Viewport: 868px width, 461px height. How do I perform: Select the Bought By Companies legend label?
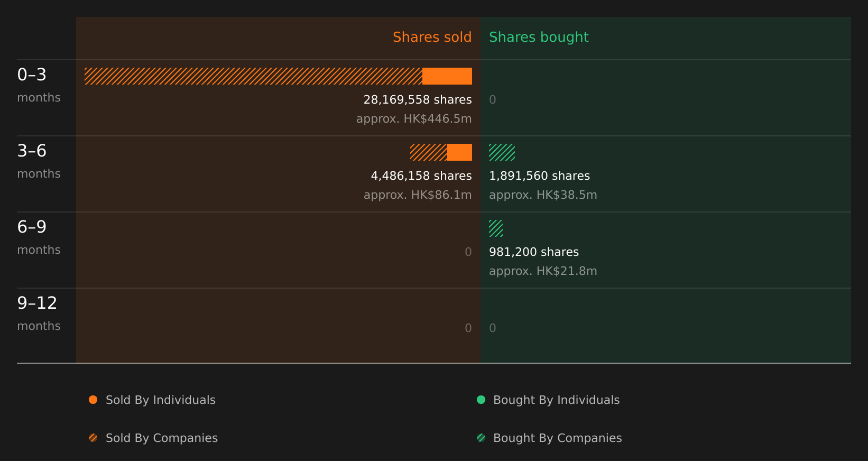click(x=557, y=438)
